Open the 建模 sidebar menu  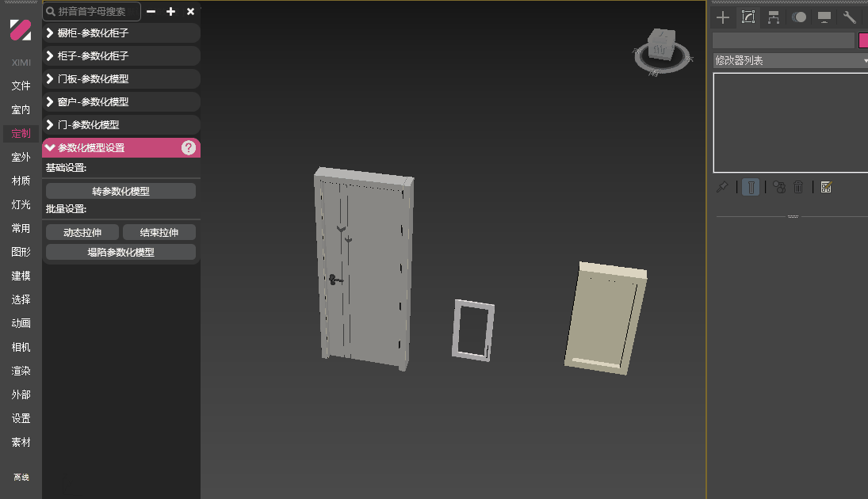tap(21, 276)
